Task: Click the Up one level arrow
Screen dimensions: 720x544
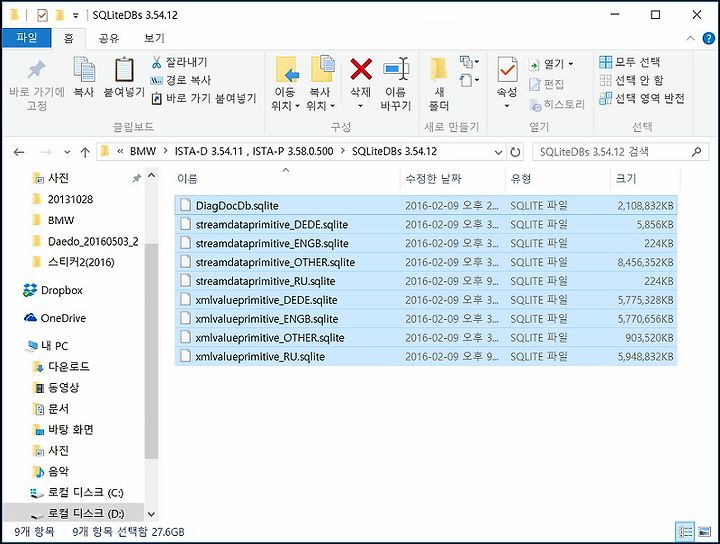Action: point(85,152)
